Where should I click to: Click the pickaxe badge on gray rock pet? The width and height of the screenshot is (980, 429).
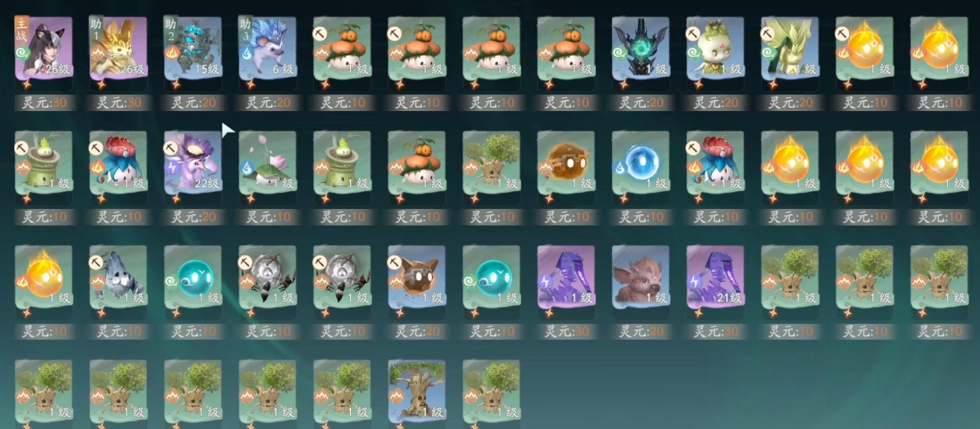[x=96, y=262]
